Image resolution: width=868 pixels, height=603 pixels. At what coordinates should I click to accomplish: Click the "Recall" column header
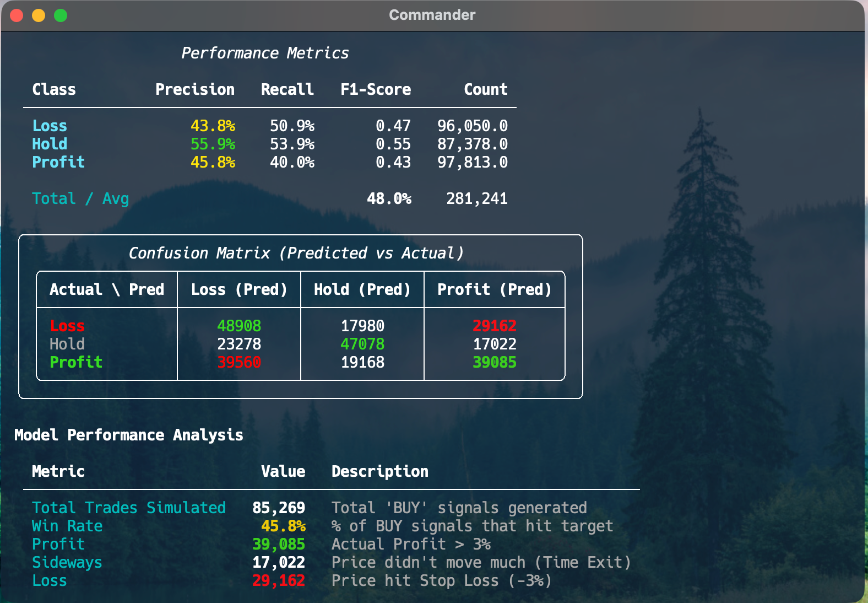[287, 89]
